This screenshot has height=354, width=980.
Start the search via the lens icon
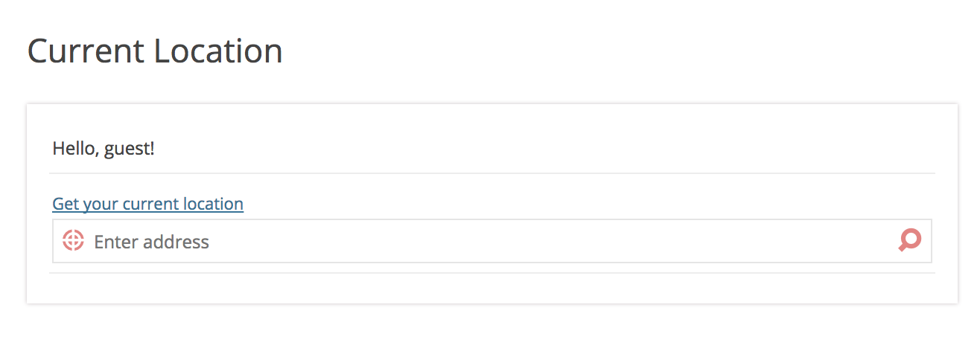pos(910,240)
